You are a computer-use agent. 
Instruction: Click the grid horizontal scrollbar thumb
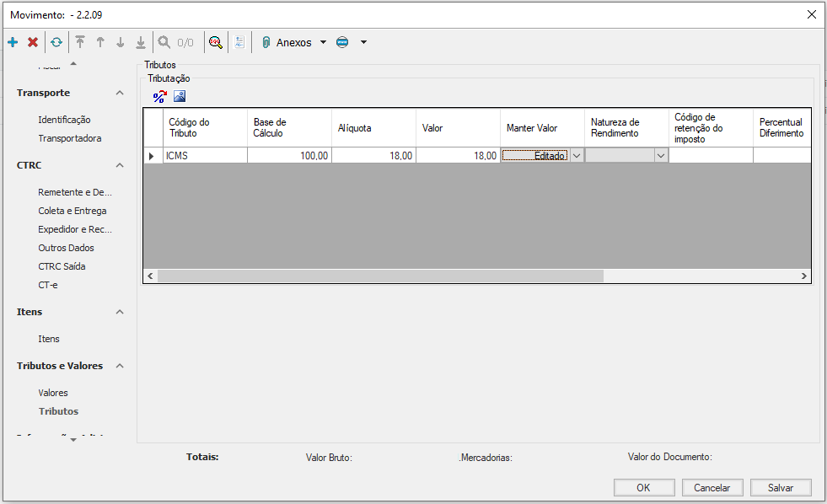pos(380,276)
